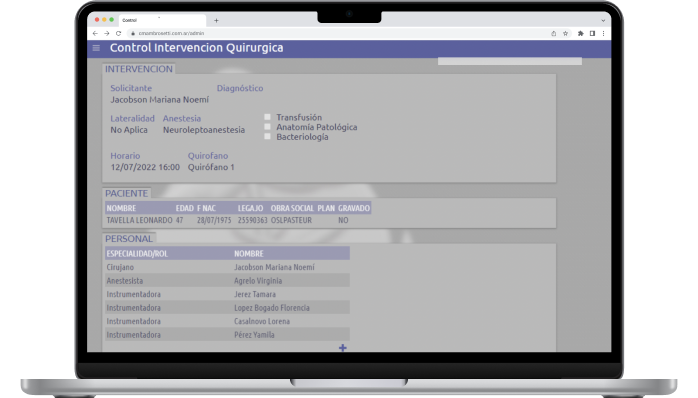
Task: Add personal with the plus icon
Action: tap(342, 348)
